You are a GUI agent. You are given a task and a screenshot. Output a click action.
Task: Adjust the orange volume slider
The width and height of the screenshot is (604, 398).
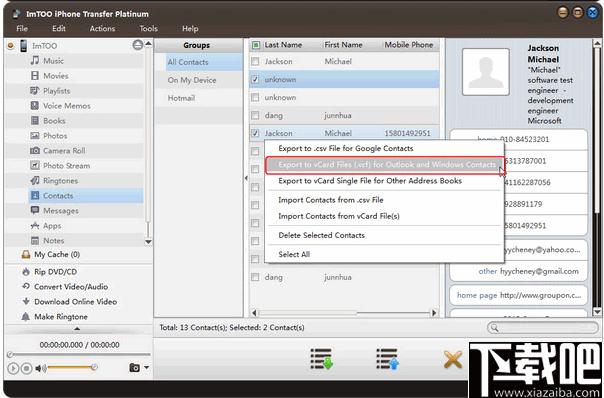point(71,368)
